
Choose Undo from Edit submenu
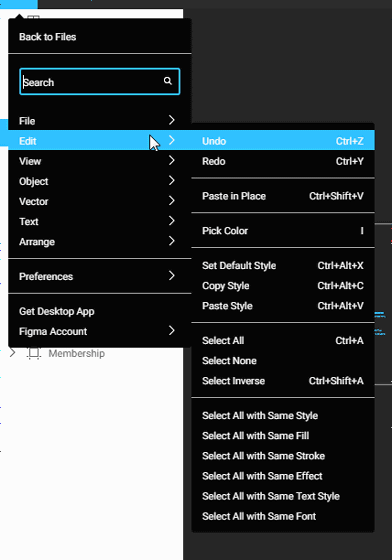point(283,141)
